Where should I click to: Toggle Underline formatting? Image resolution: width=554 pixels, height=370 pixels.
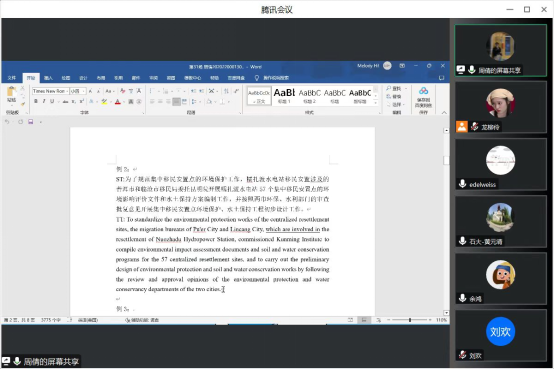52,102
